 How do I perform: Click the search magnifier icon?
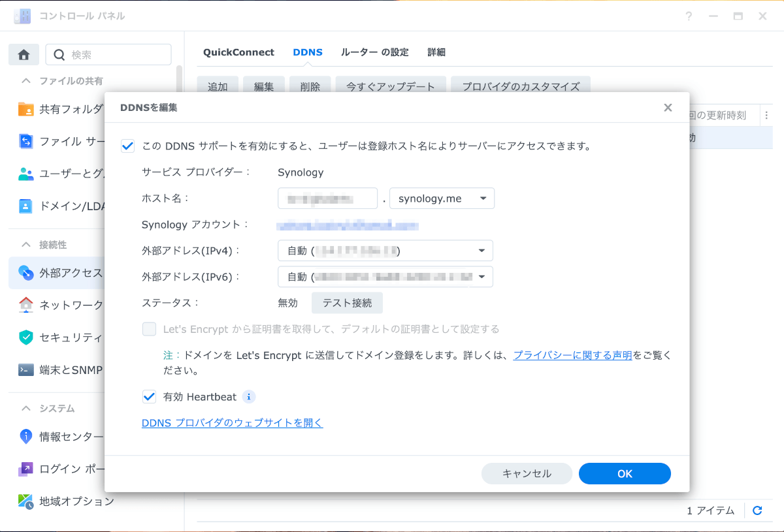pos(59,55)
